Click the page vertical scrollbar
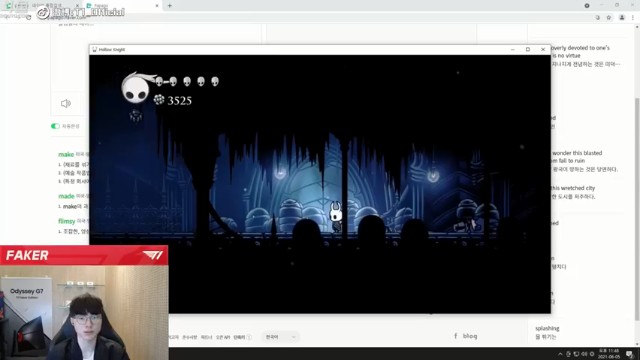640x360 pixels. [x=637, y=208]
